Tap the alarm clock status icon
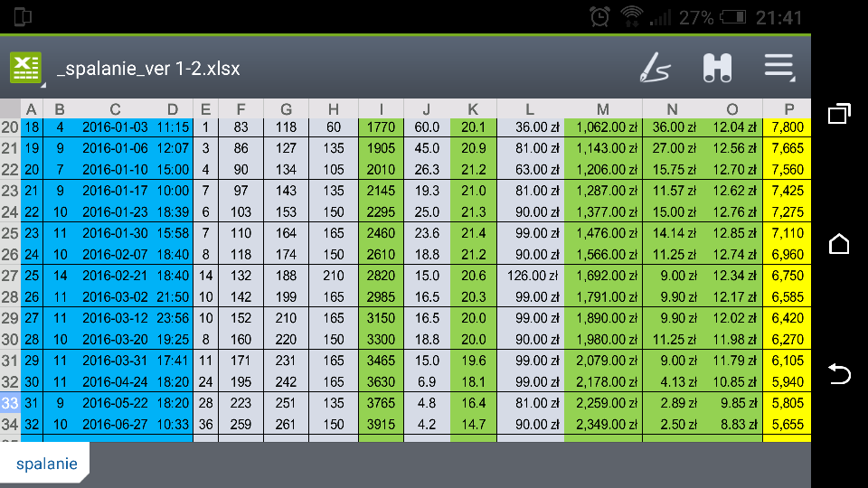 pyautogui.click(x=599, y=17)
